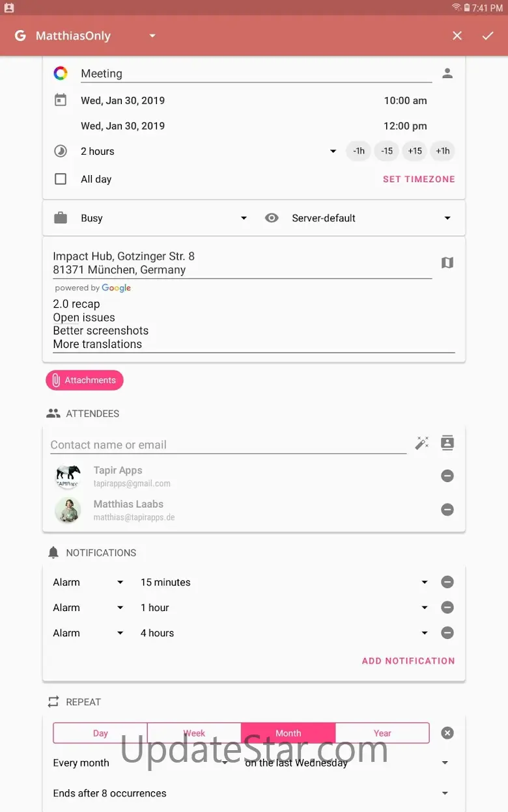Select the Year repeat tab
The image size is (508, 812).
[x=382, y=733]
